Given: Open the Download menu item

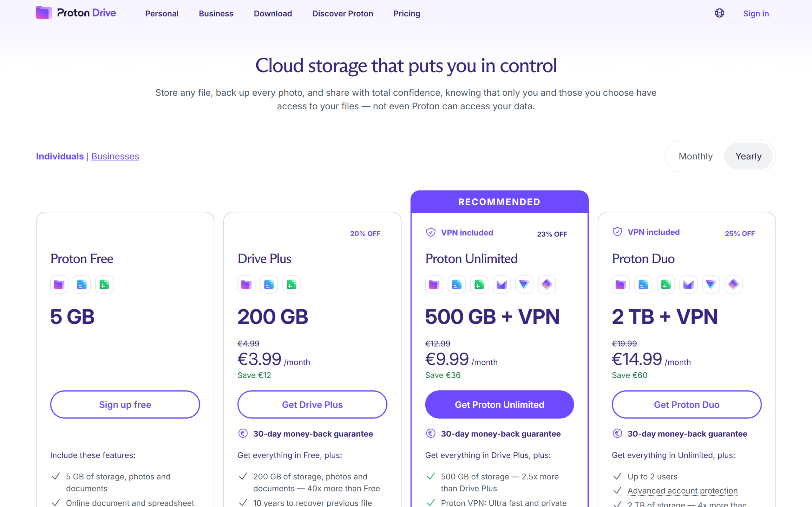Looking at the screenshot, I should tap(273, 13).
